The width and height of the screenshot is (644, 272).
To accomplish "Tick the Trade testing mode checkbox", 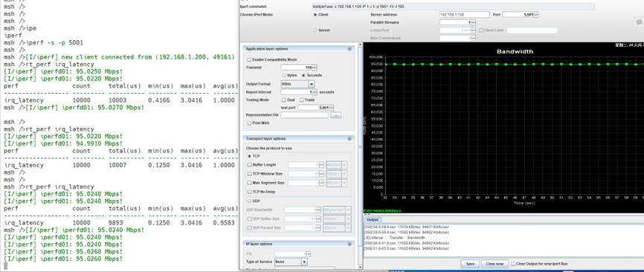I will tap(301, 100).
